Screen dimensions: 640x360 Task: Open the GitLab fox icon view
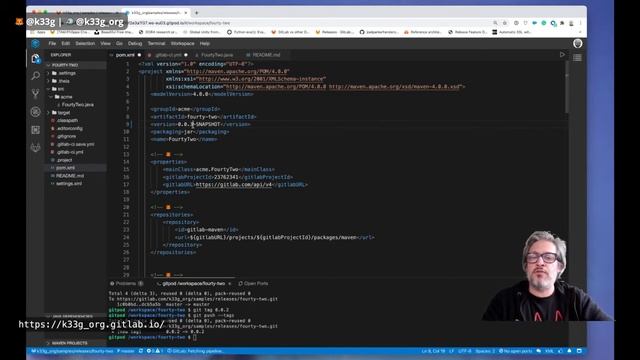coord(36,147)
